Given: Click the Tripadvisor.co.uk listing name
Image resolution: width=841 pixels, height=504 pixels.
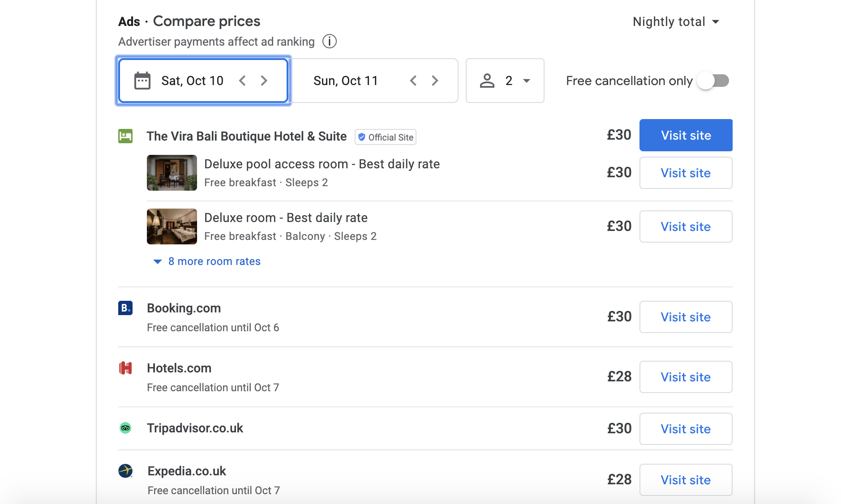Looking at the screenshot, I should click(195, 428).
